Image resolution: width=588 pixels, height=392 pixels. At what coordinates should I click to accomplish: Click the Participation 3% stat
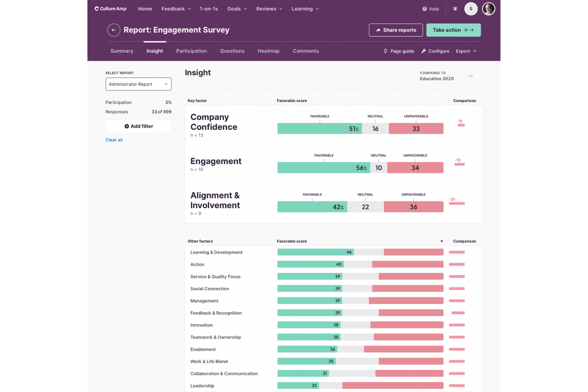pyautogui.click(x=138, y=102)
